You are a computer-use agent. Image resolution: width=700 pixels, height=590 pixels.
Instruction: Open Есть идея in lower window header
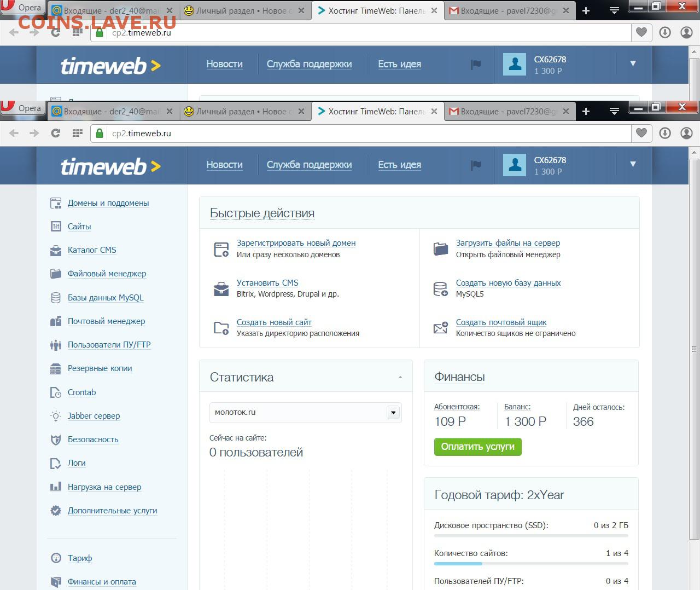[400, 165]
